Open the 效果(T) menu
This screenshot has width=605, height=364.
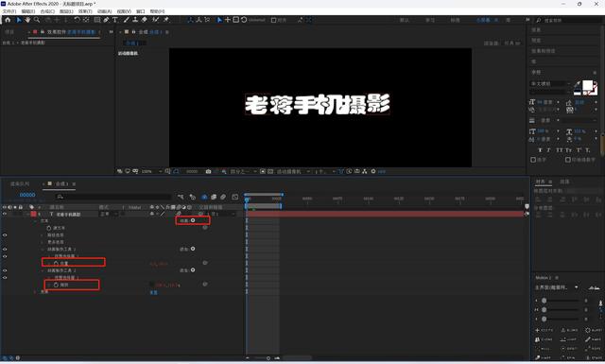85,11
